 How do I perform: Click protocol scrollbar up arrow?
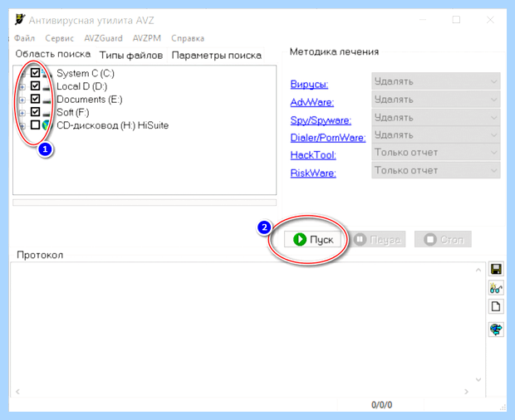pos(478,270)
